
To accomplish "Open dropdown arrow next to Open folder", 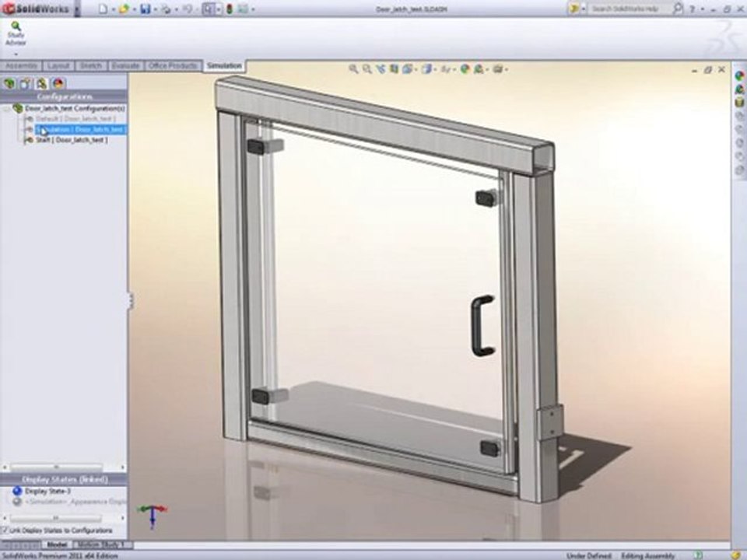I will 135,9.
